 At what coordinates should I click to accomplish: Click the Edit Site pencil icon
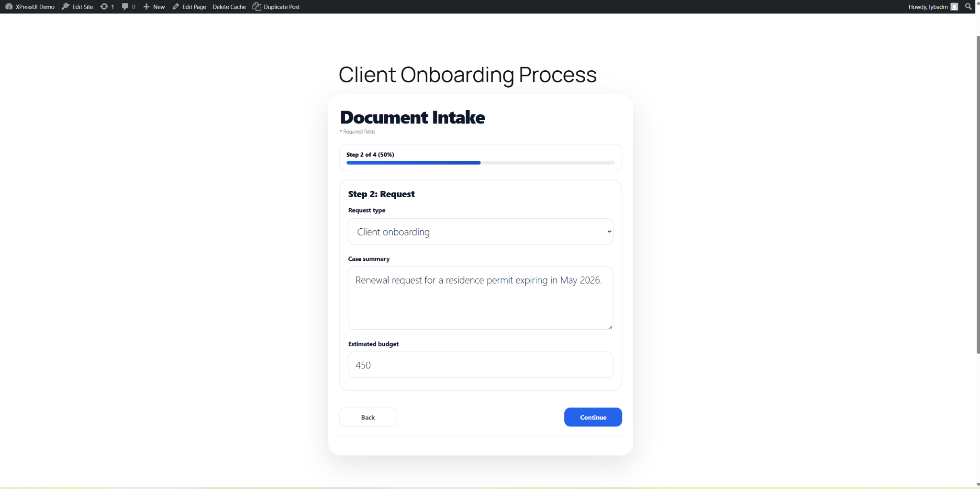pyautogui.click(x=65, y=7)
